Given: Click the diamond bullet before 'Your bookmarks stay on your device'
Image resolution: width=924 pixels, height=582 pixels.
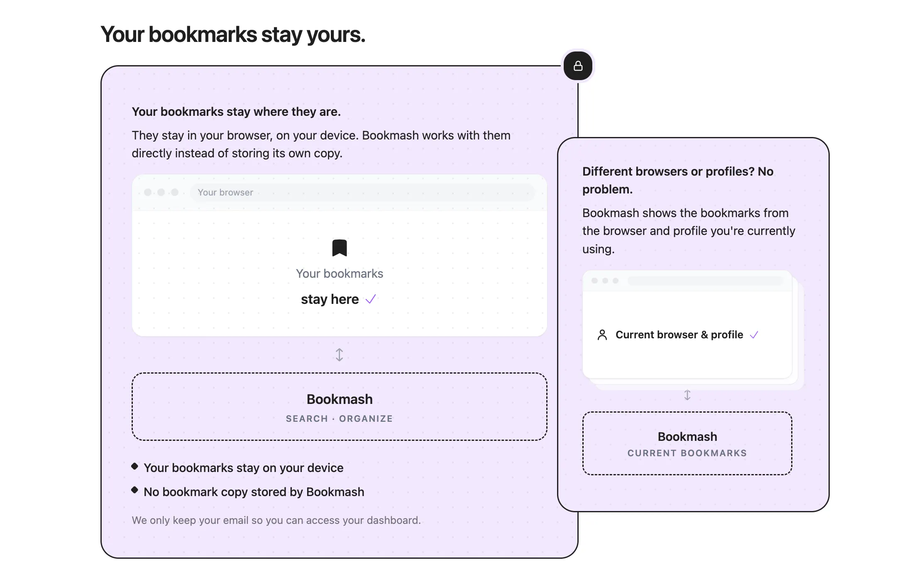Looking at the screenshot, I should click(134, 466).
